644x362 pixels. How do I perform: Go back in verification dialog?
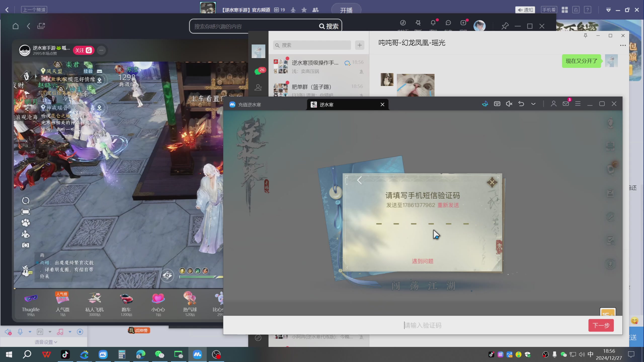(359, 180)
